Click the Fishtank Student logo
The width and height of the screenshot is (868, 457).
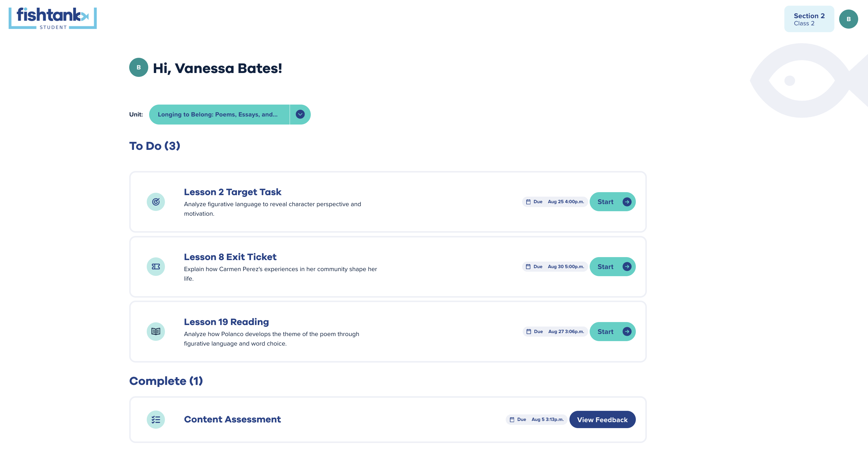click(x=53, y=18)
